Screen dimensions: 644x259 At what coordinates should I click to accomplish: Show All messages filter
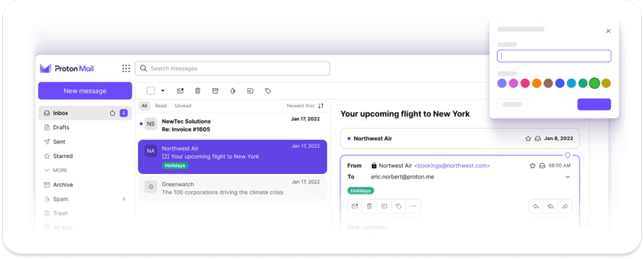[145, 106]
